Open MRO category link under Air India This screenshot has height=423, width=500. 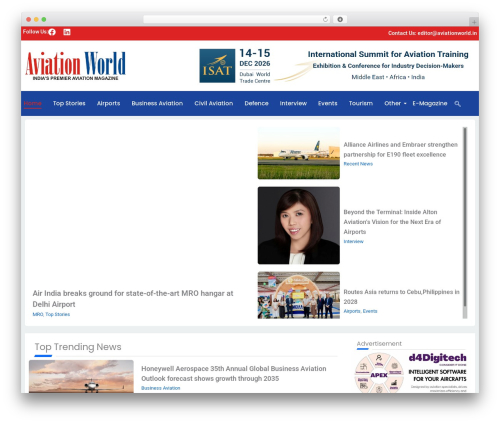(38, 314)
